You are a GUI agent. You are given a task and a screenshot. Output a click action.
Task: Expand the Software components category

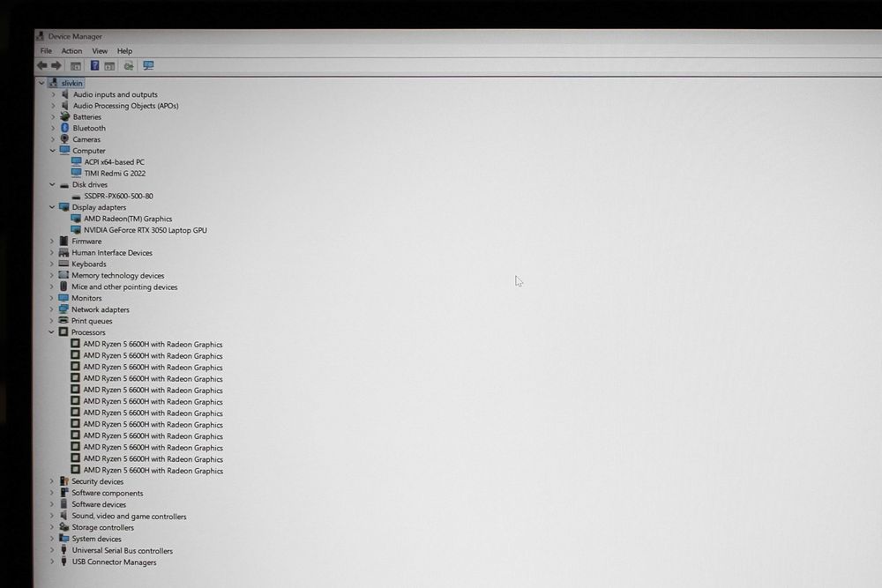click(52, 493)
